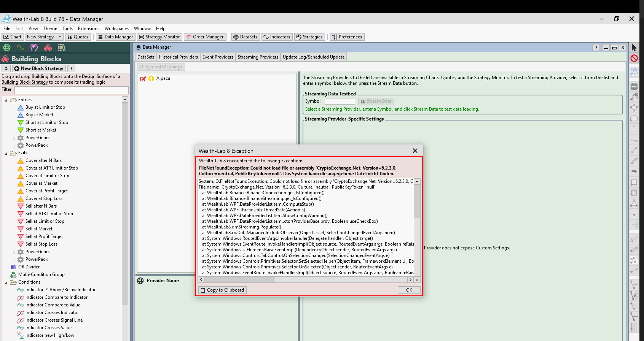Viewport: 644px width, 341px height.
Task: Open the Indicators sine wave sidebar icon
Action: pyautogui.click(x=21, y=48)
